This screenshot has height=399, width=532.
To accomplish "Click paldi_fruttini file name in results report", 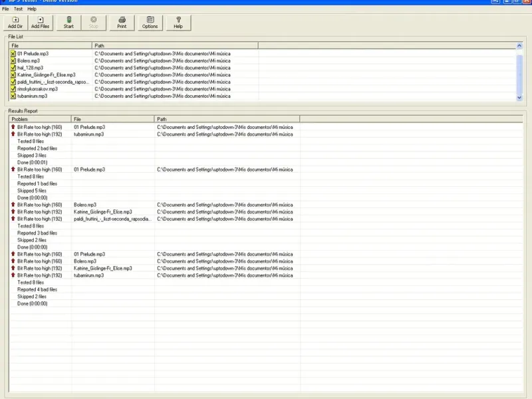I will 112,219.
